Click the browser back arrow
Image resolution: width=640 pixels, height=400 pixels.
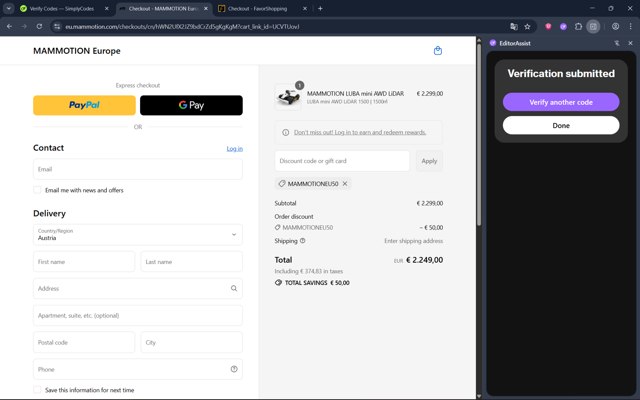pyautogui.click(x=9, y=27)
